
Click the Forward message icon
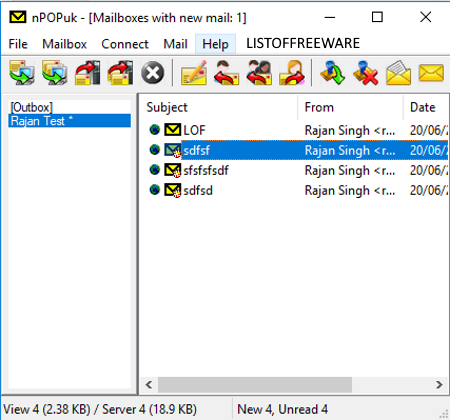pyautogui.click(x=292, y=72)
